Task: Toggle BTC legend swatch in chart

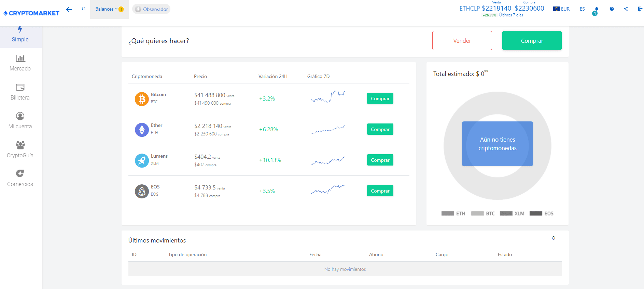Action: tap(477, 213)
